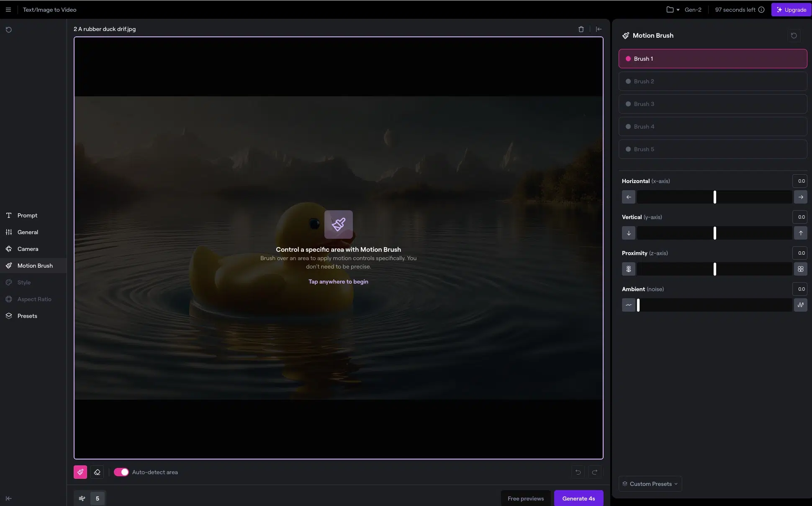Click the Proximity z-axis slider handle
The image size is (812, 506).
pyautogui.click(x=714, y=269)
